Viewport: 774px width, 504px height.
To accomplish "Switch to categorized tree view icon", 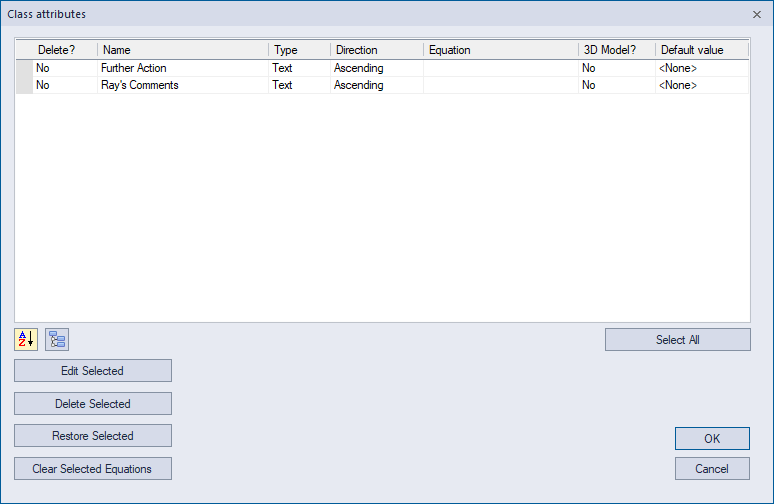I will [x=57, y=340].
